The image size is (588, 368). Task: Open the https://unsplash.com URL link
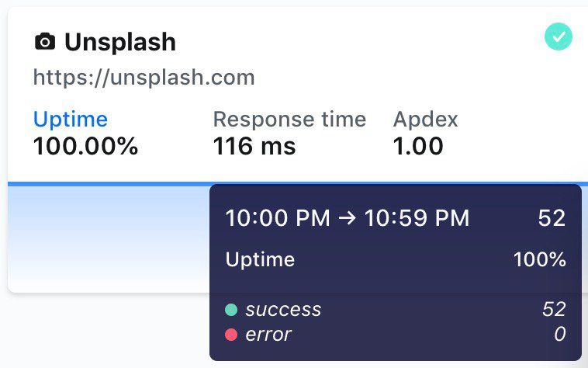(144, 78)
